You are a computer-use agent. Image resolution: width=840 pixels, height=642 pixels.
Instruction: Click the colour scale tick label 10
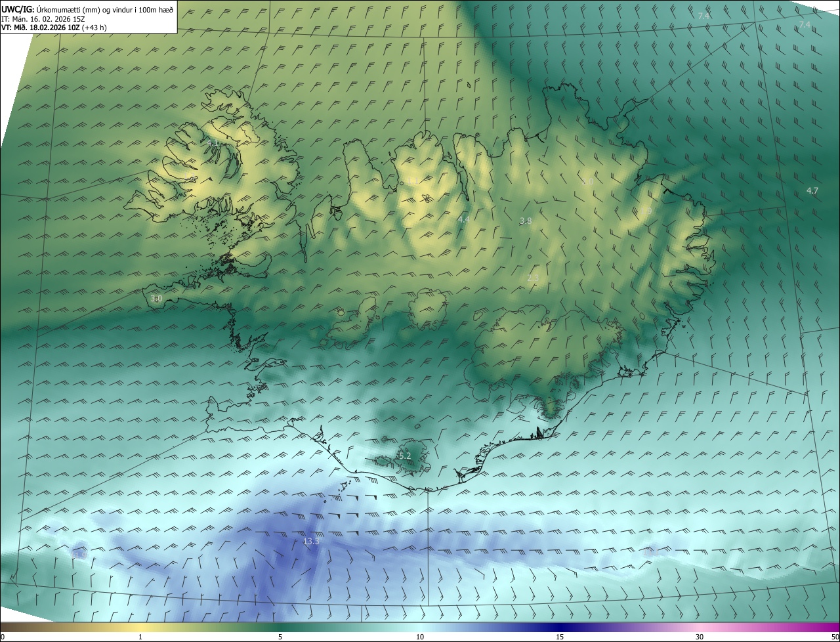420,637
